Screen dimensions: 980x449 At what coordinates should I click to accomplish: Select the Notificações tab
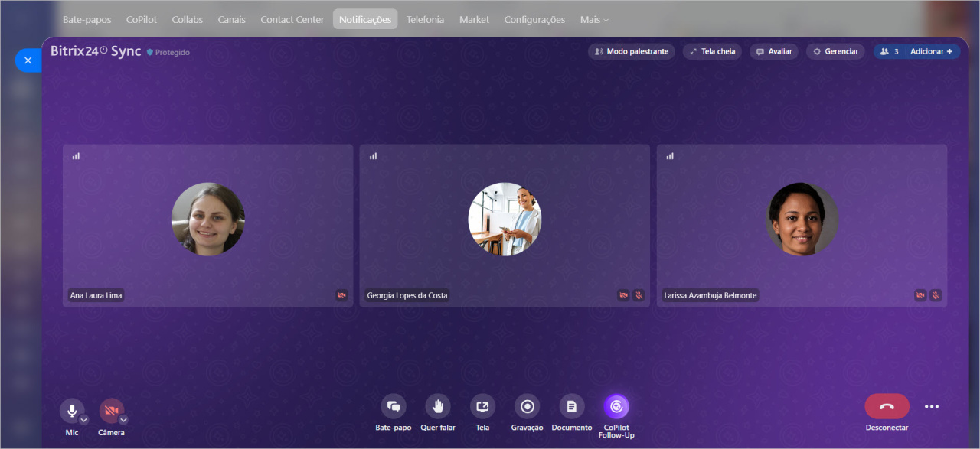click(x=365, y=19)
